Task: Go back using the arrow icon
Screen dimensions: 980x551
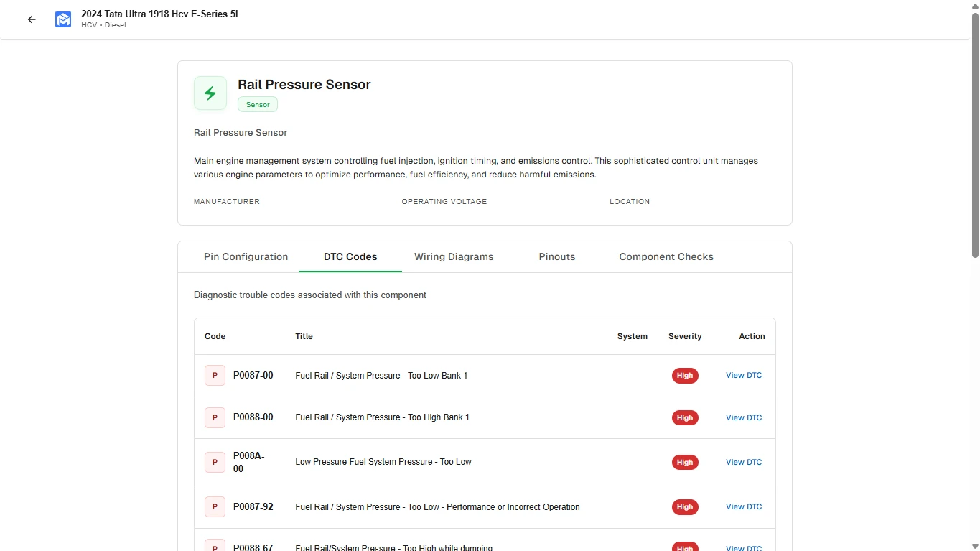Action: [x=32, y=19]
